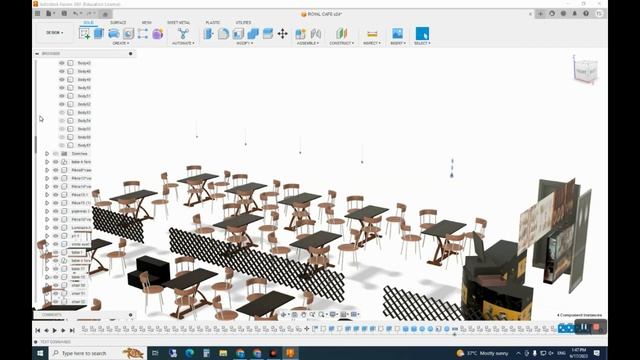Viewport: 640px width, 360px height.
Task: Jump timeline to the end
Action: (72, 330)
